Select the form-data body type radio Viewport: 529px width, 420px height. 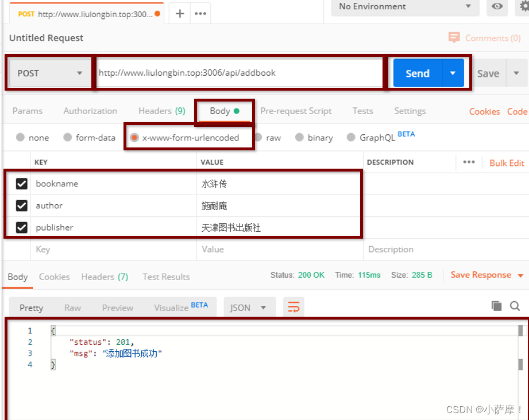[x=67, y=137]
